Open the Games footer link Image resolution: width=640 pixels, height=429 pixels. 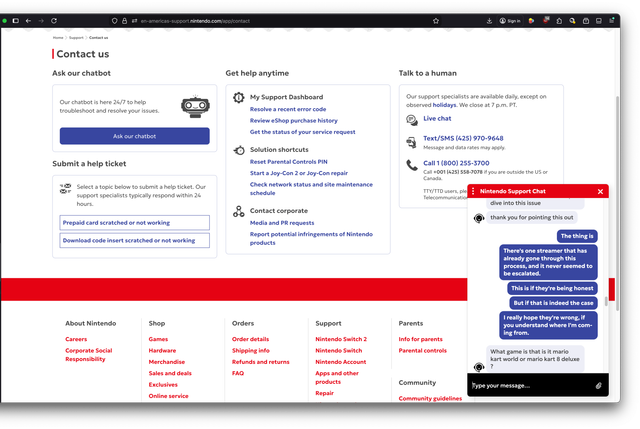(x=158, y=340)
